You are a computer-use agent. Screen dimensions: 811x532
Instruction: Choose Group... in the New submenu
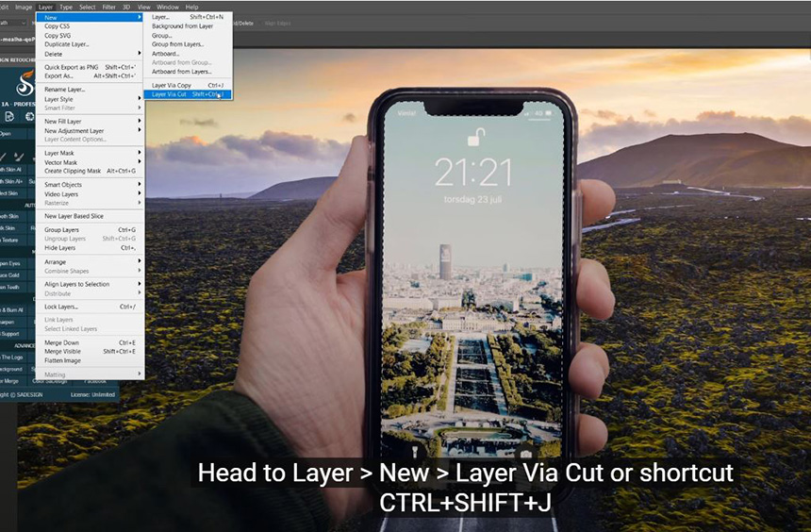[189, 35]
